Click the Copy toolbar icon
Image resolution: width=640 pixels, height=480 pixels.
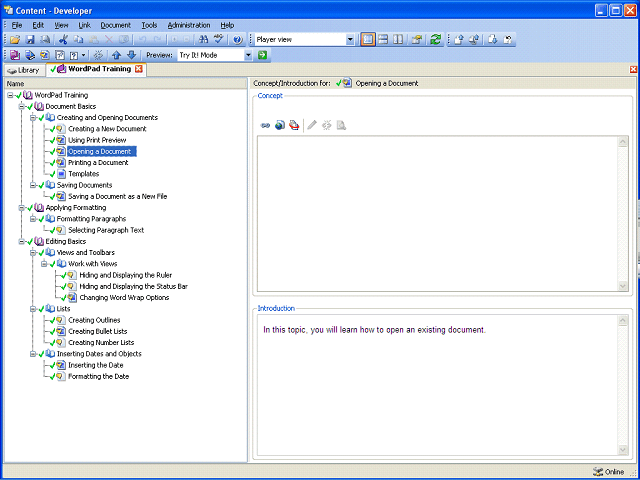(78, 40)
